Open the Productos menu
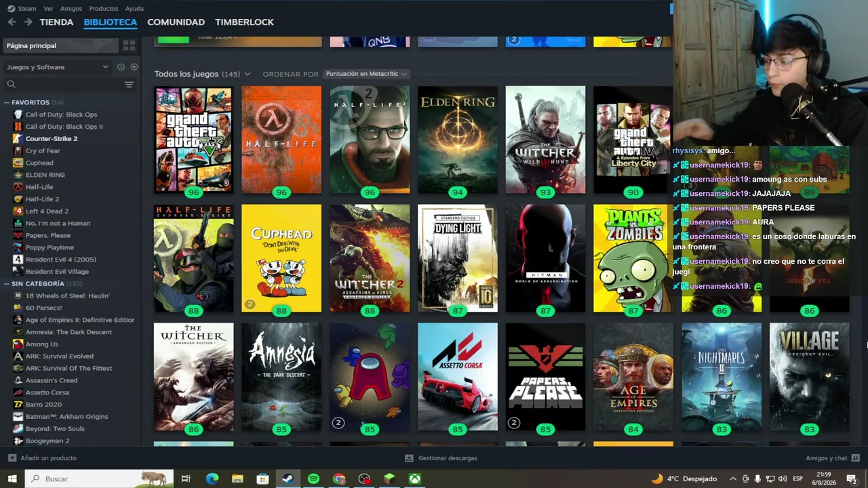868x488 pixels. 104,9
